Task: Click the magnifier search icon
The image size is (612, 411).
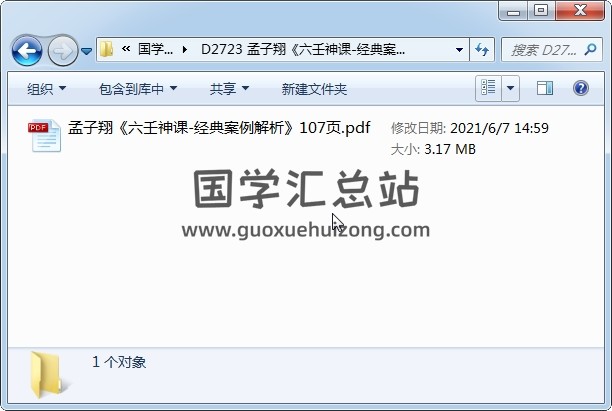Action: click(x=591, y=50)
